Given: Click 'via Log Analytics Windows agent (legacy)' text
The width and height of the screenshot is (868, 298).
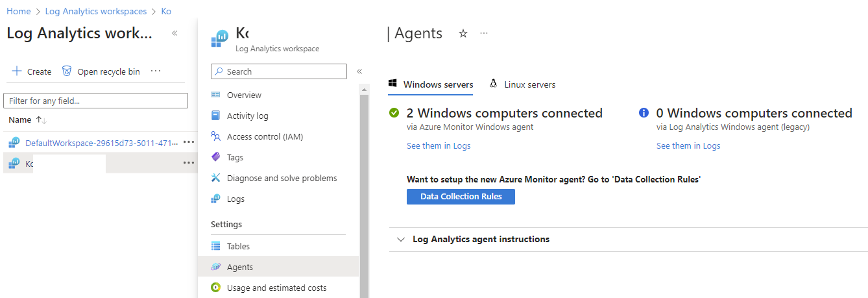Looking at the screenshot, I should [733, 127].
